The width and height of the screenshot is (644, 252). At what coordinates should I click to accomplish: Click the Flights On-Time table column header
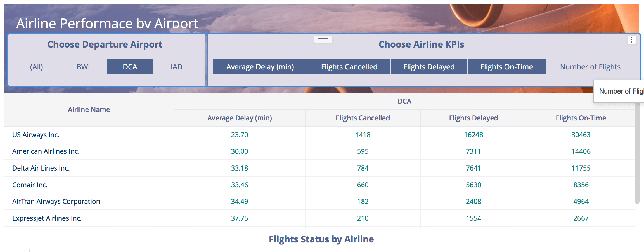pos(581,118)
